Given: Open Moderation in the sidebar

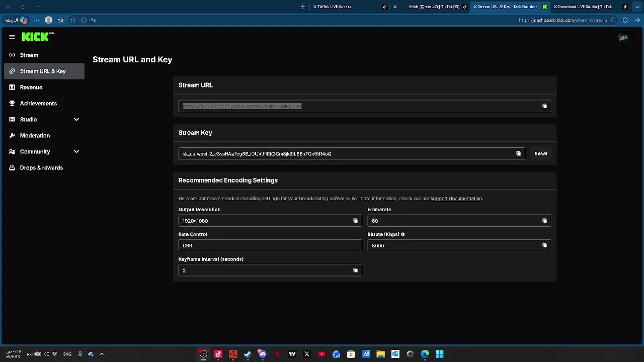Looking at the screenshot, I should point(44,135).
